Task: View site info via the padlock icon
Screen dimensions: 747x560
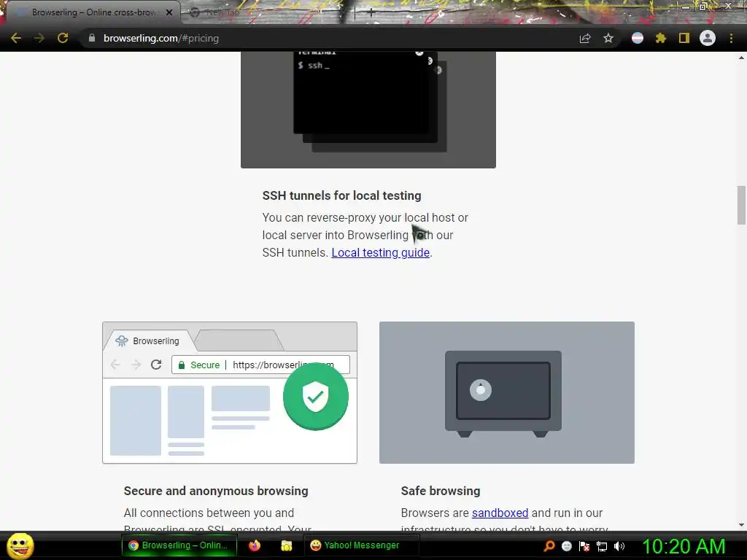Action: (x=92, y=38)
